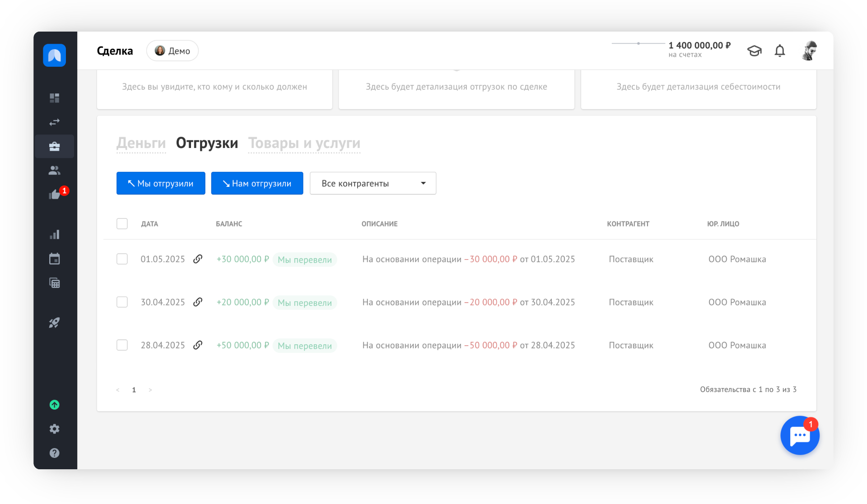This screenshot has width=867, height=504.
Task: Open settings gear icon in sidebar
Action: click(55, 429)
